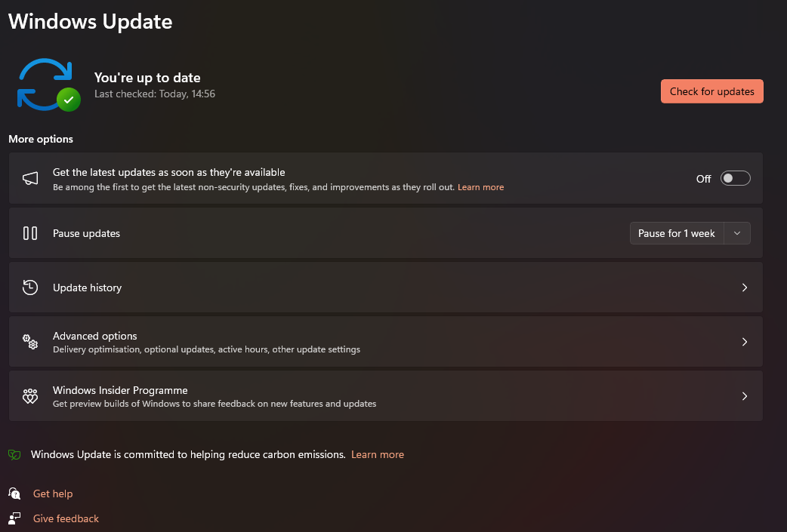This screenshot has height=532, width=787.
Task: Open Windows Insider Programme chevron arrow
Action: [745, 396]
